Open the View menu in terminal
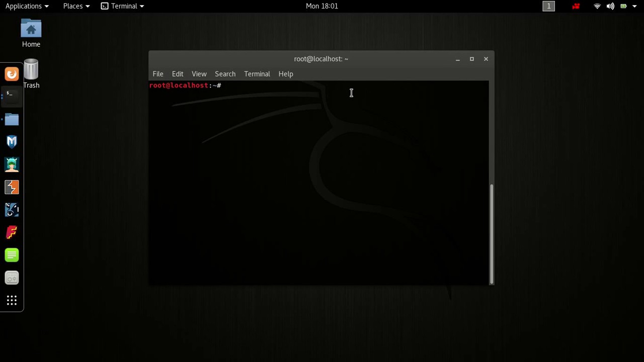 click(199, 74)
